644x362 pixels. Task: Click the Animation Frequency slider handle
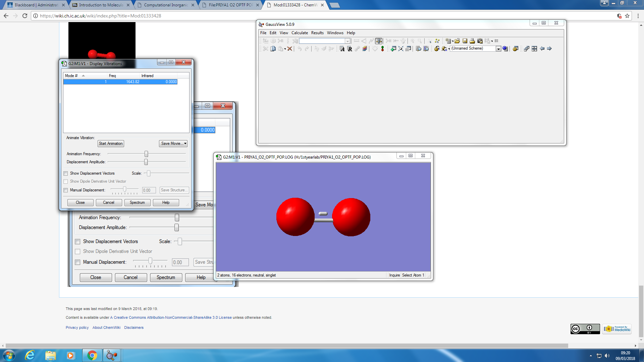[146, 154]
